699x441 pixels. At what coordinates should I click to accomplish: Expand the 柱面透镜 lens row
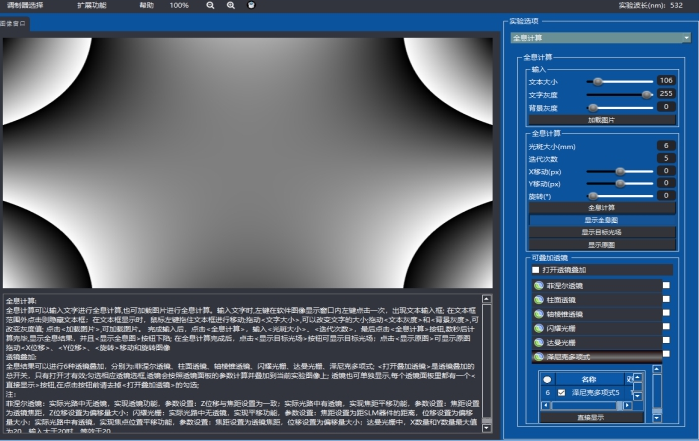point(600,300)
